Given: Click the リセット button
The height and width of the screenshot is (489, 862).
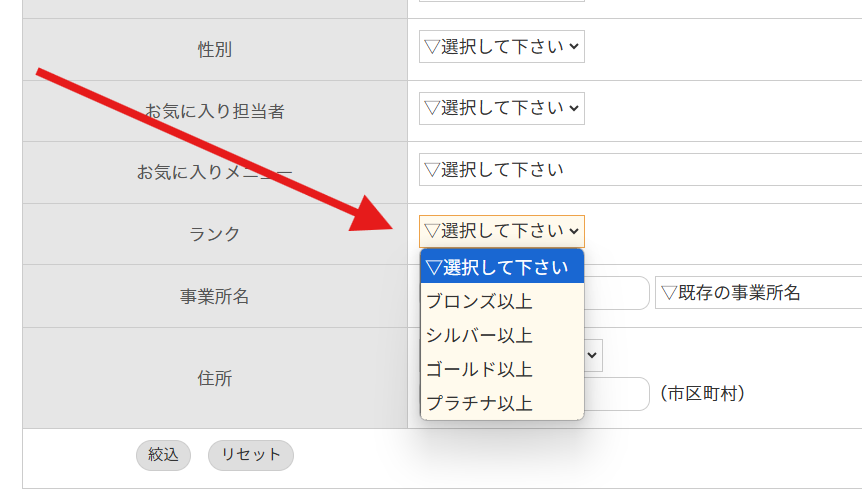Looking at the screenshot, I should [251, 455].
